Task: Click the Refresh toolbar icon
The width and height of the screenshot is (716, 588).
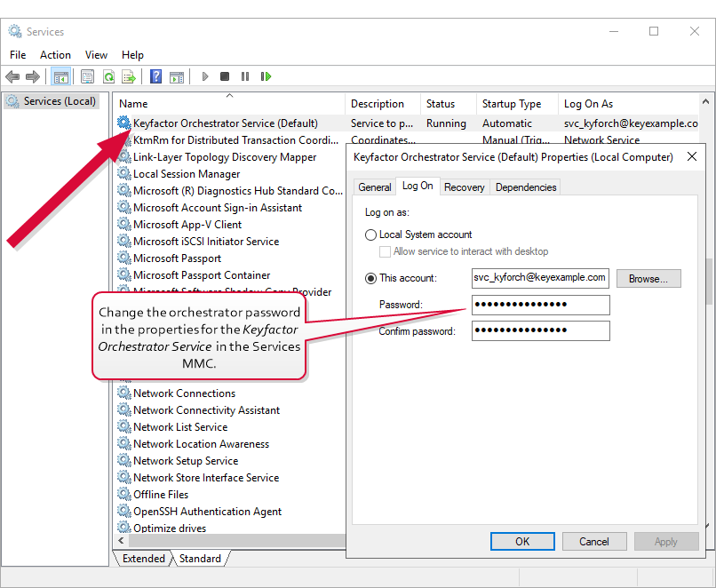Action: click(x=108, y=77)
